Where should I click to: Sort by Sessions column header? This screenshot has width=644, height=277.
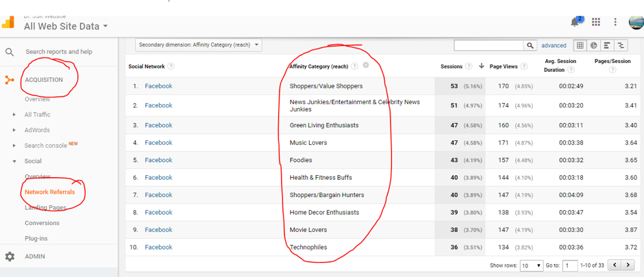coord(451,66)
